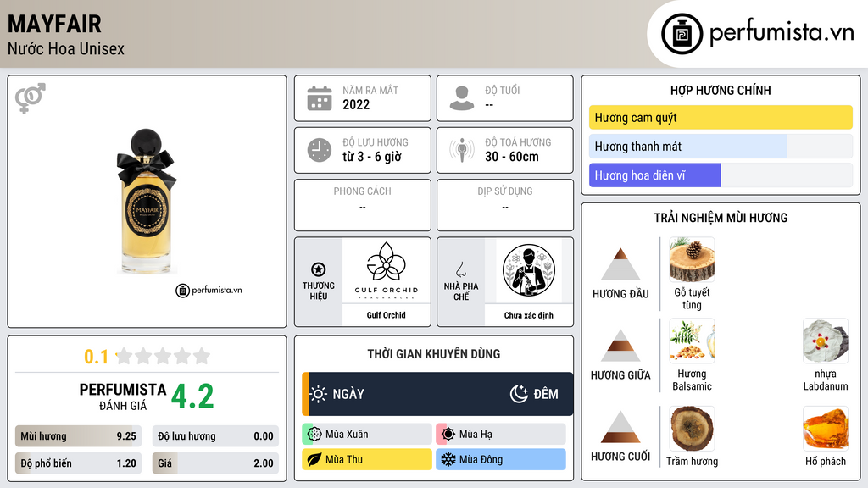Select the Mùa Thu season tag
Screen dimensions: 868x488
pos(367,459)
